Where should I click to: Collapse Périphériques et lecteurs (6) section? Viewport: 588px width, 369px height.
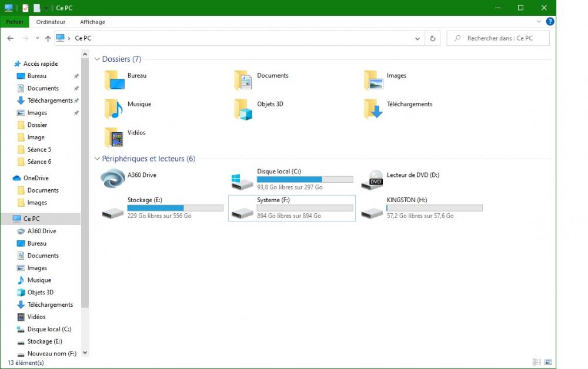tap(97, 159)
